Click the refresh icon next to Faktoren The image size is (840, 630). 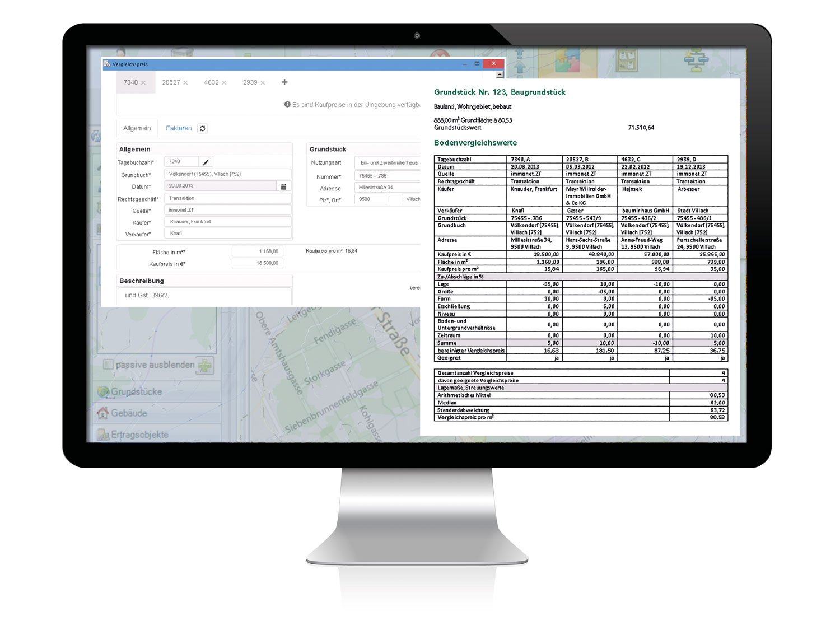203,128
